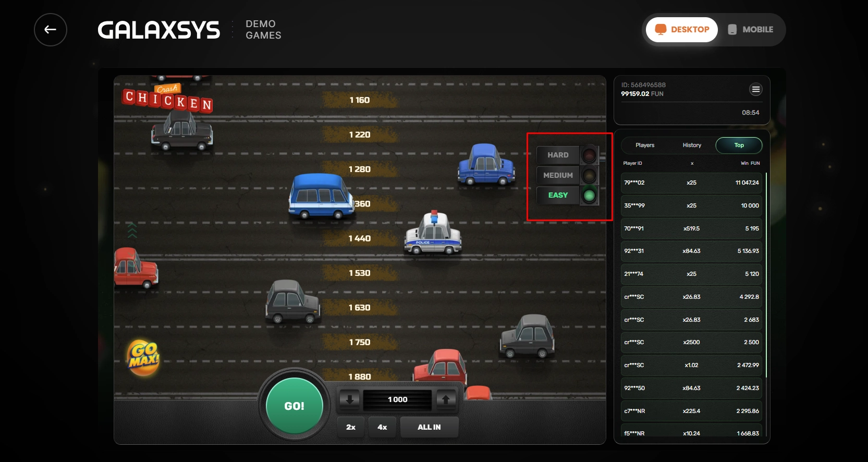The image size is (868, 462).
Task: Click the GALAXSYS logo
Action: tap(159, 30)
